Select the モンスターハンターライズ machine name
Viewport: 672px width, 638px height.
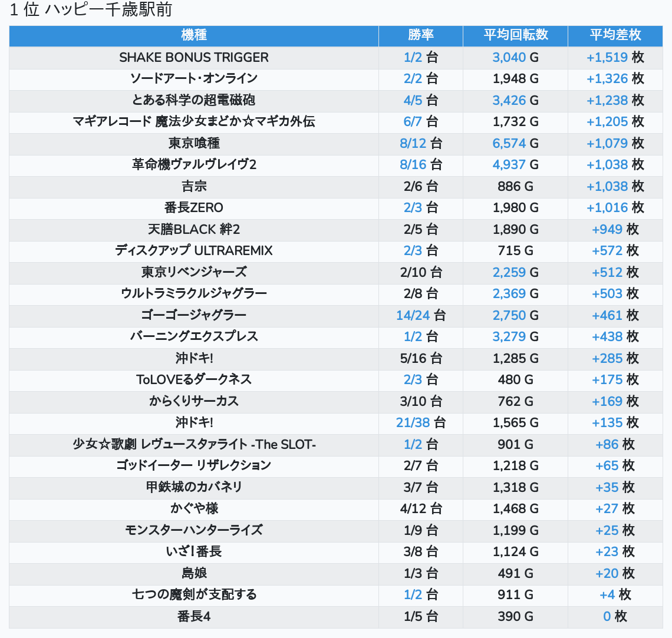[194, 530]
